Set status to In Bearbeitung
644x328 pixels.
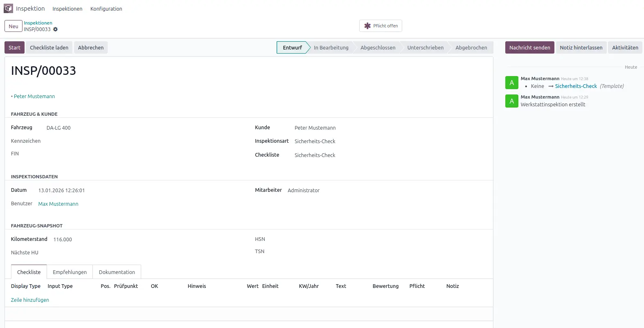pos(331,47)
